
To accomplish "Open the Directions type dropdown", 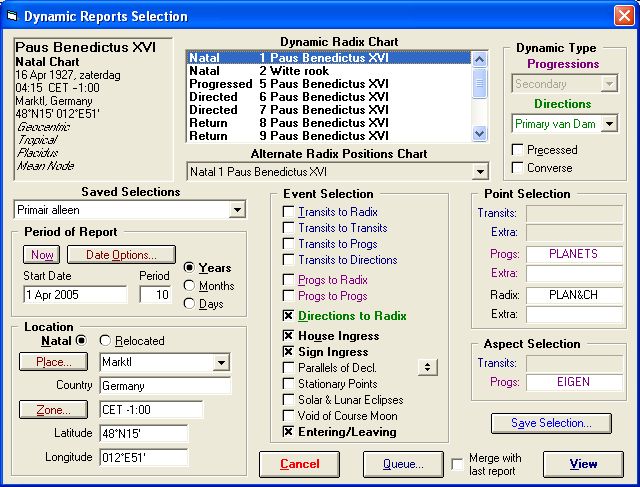I will pyautogui.click(x=609, y=124).
